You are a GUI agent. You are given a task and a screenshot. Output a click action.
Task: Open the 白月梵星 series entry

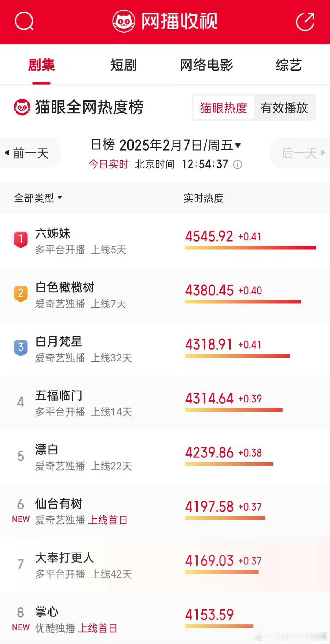[x=165, y=348]
